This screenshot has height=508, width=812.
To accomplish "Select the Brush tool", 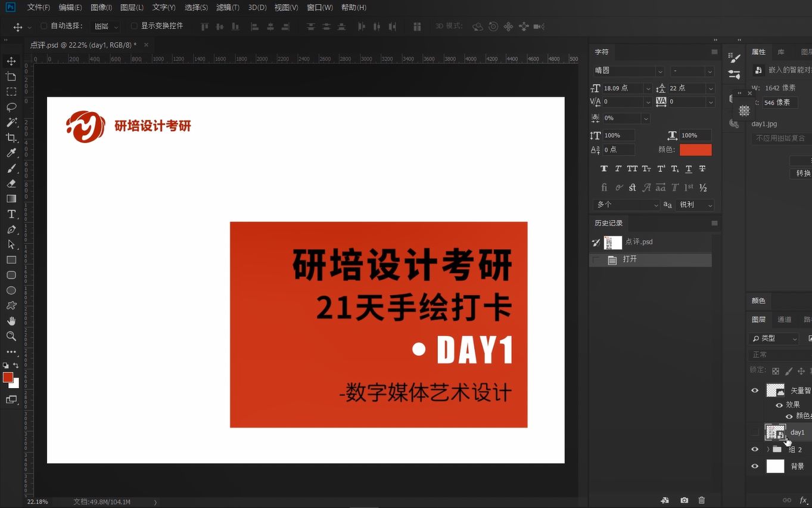I will (11, 169).
